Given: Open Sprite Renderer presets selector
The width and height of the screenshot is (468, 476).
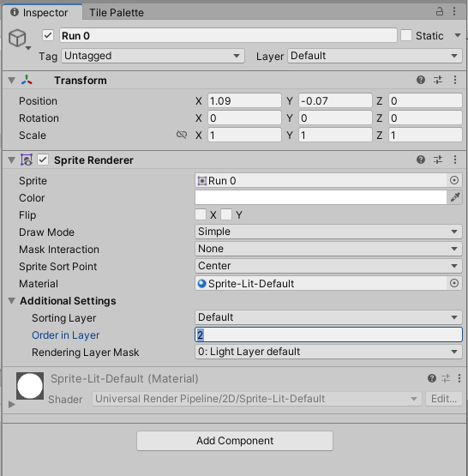Looking at the screenshot, I should pyautogui.click(x=438, y=160).
